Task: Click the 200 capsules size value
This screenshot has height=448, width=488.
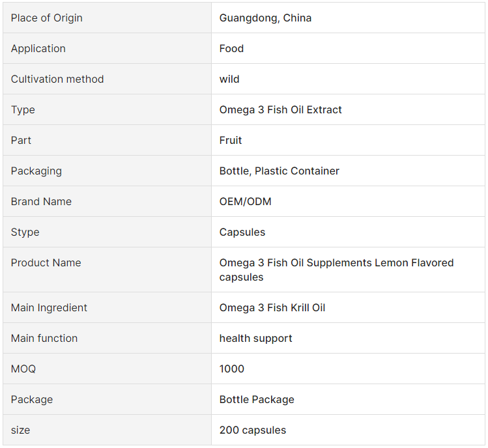Action: (x=252, y=430)
